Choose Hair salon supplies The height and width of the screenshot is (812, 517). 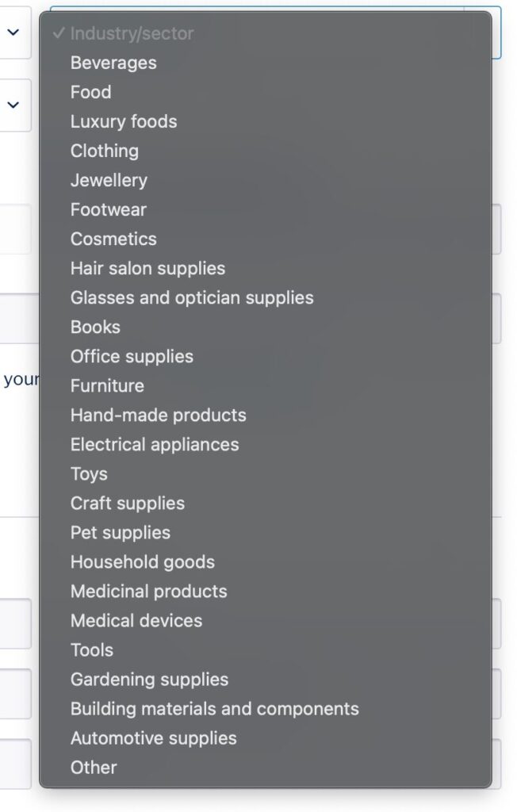(x=147, y=268)
